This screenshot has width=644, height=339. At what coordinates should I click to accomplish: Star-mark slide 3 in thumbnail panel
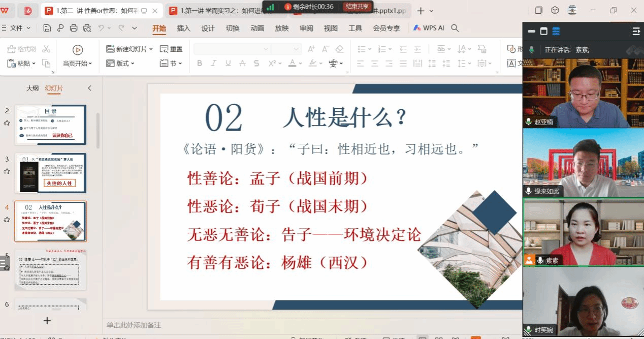(7, 171)
